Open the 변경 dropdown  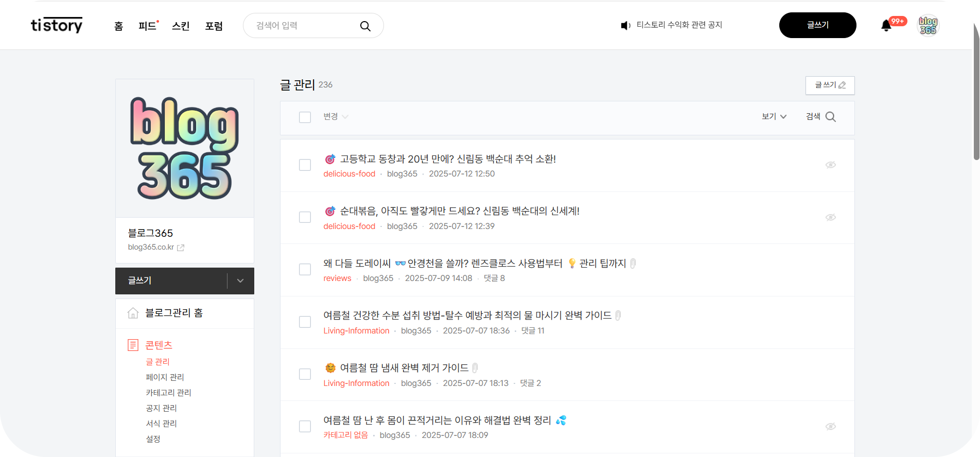(x=336, y=117)
